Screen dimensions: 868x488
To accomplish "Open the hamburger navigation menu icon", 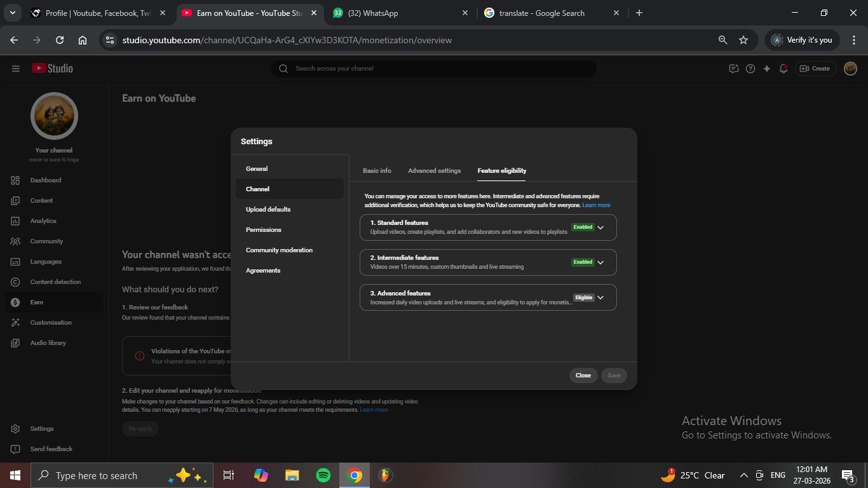I will (x=16, y=69).
